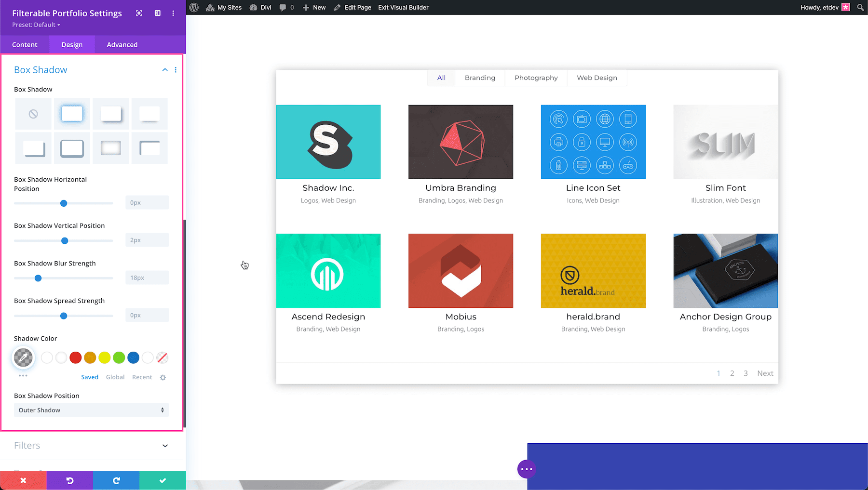Pick the red shadow color swatch

coord(76,358)
